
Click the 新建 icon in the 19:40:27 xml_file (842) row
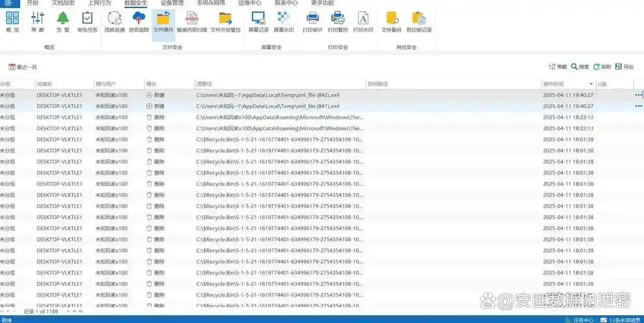149,95
